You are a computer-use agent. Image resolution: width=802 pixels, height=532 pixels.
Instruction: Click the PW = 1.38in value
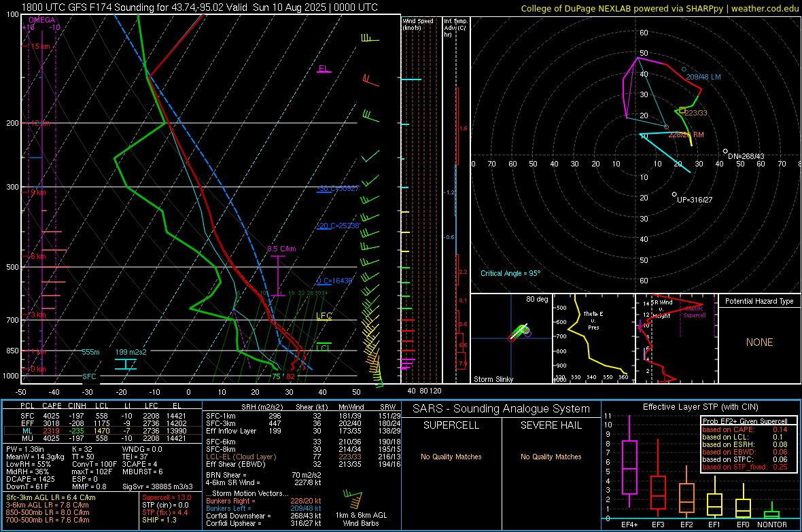(x=25, y=449)
